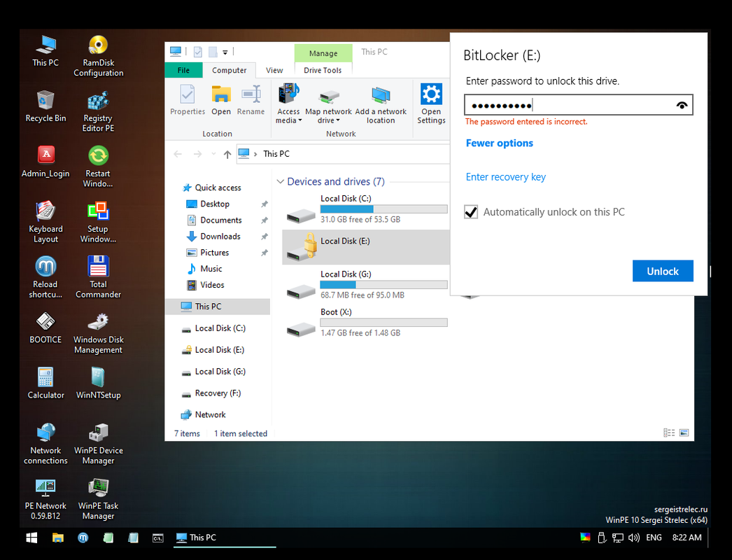The width and height of the screenshot is (732, 560).
Task: Open Network connections desktop icon
Action: (45, 443)
